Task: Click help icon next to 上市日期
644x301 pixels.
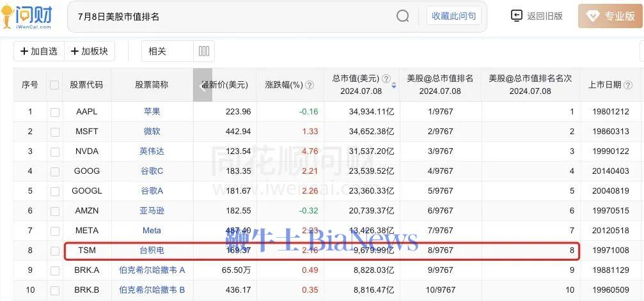Action: pyautogui.click(x=628, y=85)
